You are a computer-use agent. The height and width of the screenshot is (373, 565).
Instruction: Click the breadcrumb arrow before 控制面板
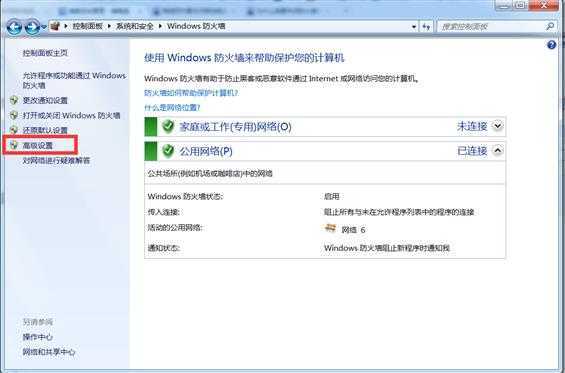tap(66, 26)
